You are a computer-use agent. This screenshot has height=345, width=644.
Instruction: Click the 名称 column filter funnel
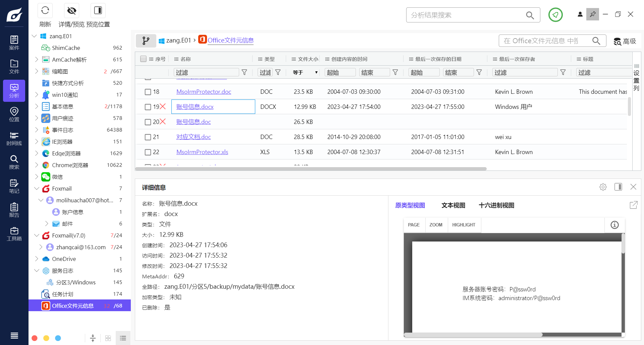click(245, 72)
